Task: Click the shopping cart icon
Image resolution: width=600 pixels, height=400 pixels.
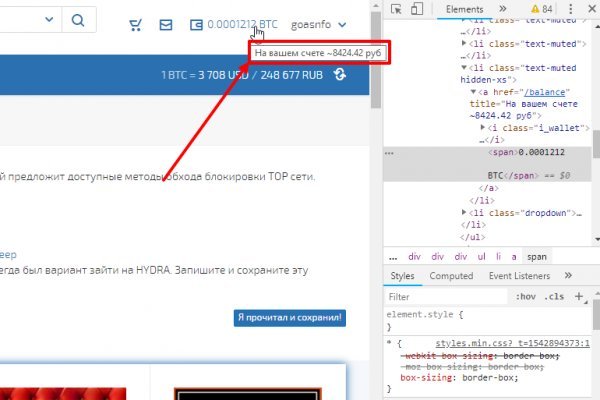Action: (x=137, y=24)
